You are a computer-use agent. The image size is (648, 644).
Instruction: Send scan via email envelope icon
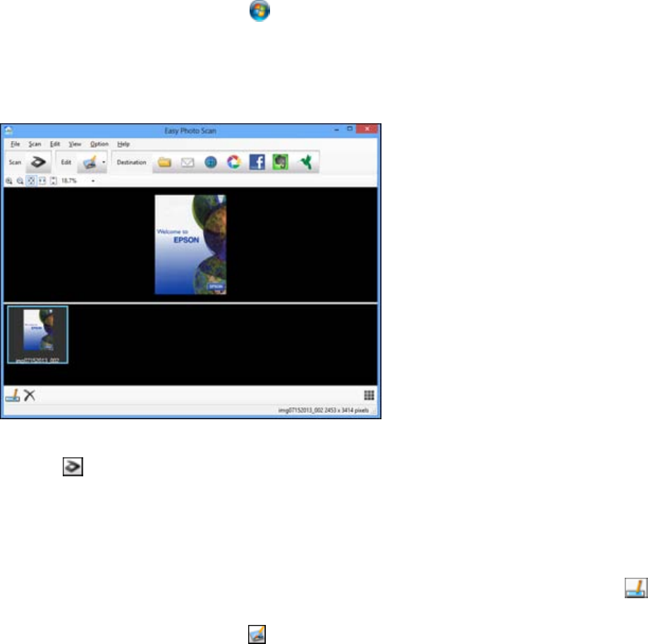click(188, 163)
